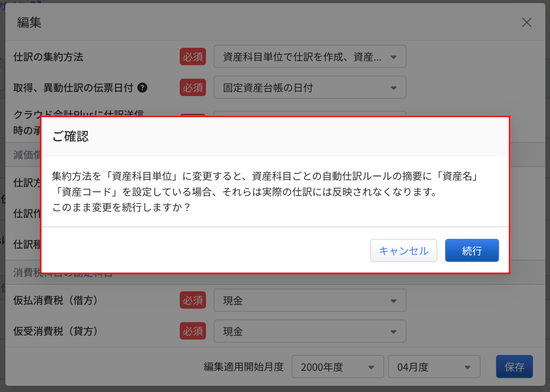Click the help icon beside 取得、異動仕訳の伝票日付

142,88
